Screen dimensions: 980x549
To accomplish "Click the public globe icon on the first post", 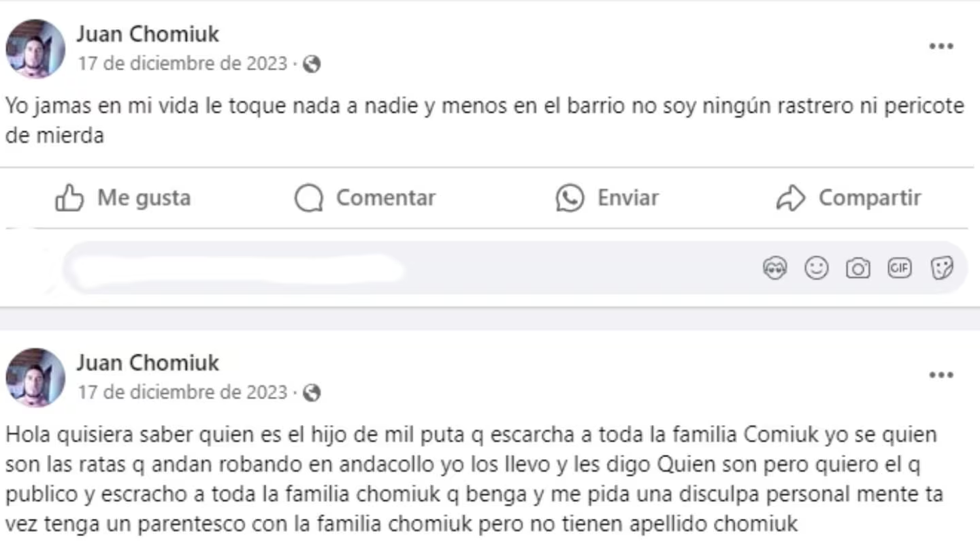I will tap(312, 65).
